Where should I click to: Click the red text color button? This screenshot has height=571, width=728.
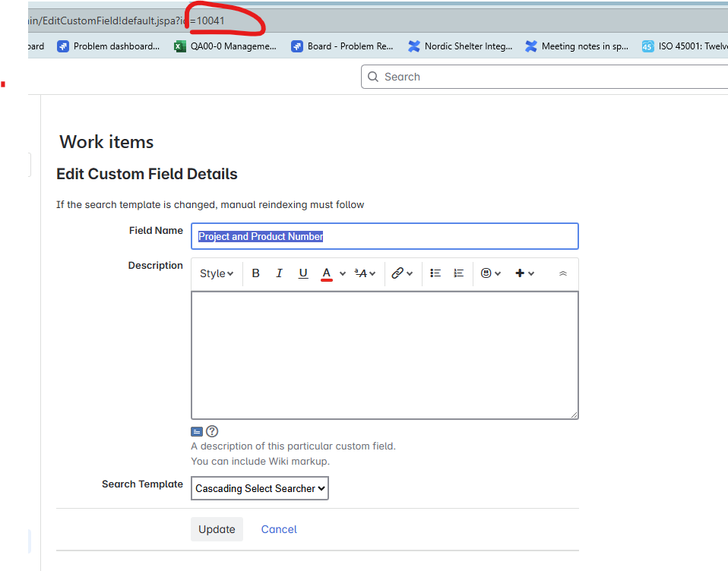[x=327, y=273]
